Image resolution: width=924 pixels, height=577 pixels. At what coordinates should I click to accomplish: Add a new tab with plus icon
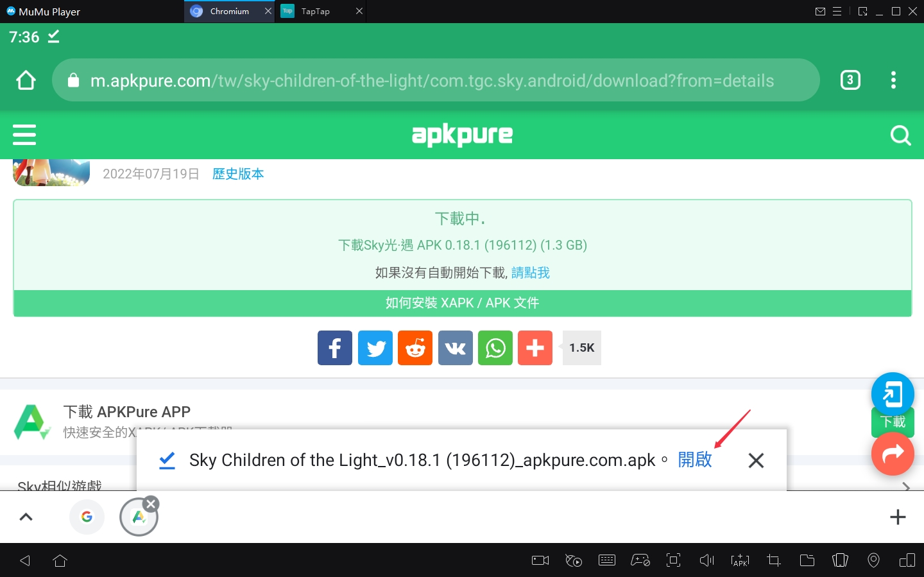tap(898, 517)
